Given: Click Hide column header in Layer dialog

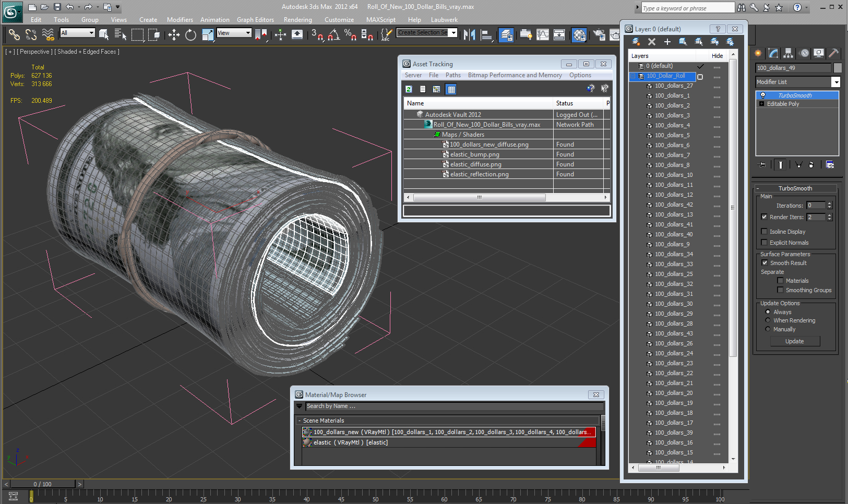Looking at the screenshot, I should point(717,56).
